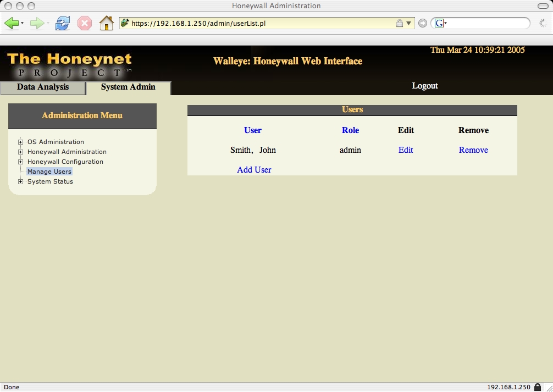Sort the list by Role column header
The image size is (553, 392).
351,130
